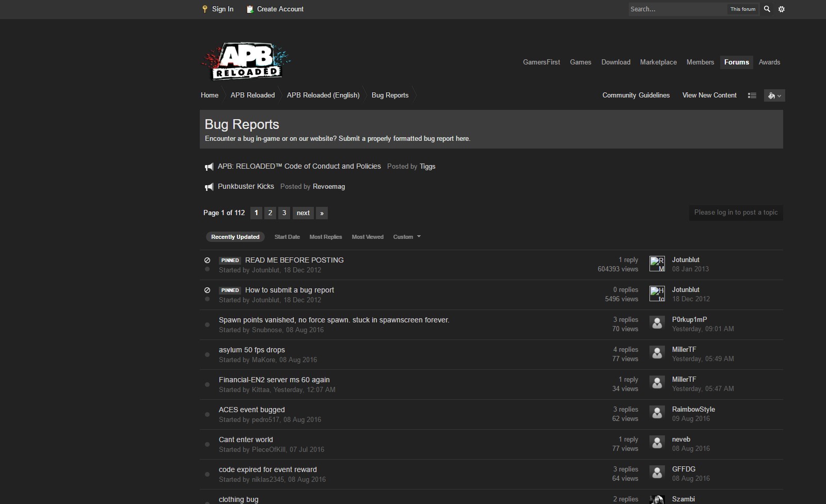The width and height of the screenshot is (826, 504).
Task: Expand the Custom sort dropdown
Action: point(407,237)
